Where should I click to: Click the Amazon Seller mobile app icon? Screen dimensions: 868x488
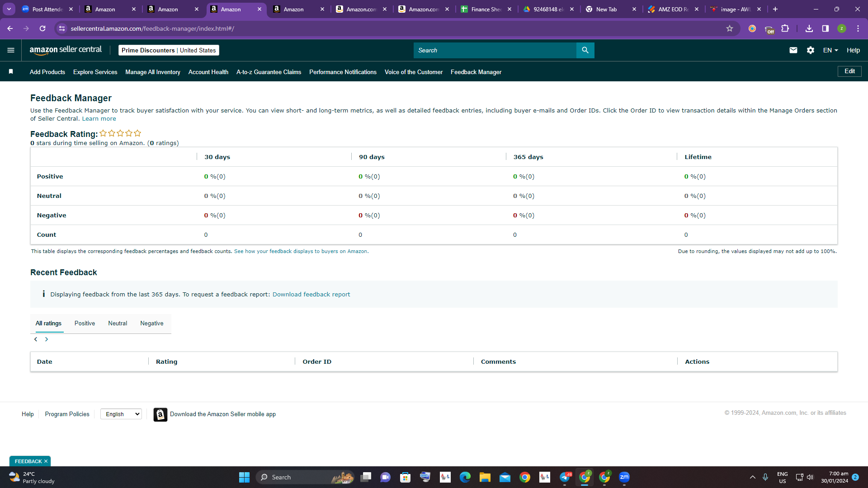[x=160, y=414]
